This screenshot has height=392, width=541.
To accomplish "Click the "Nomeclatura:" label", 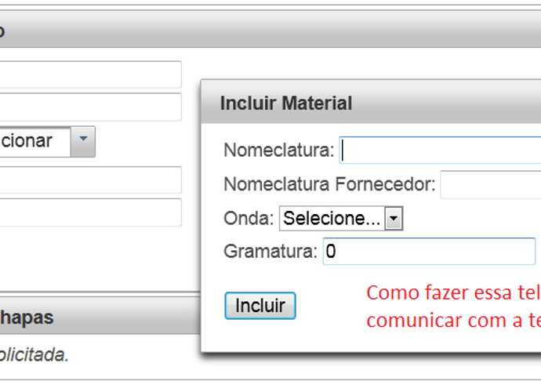I will [279, 151].
